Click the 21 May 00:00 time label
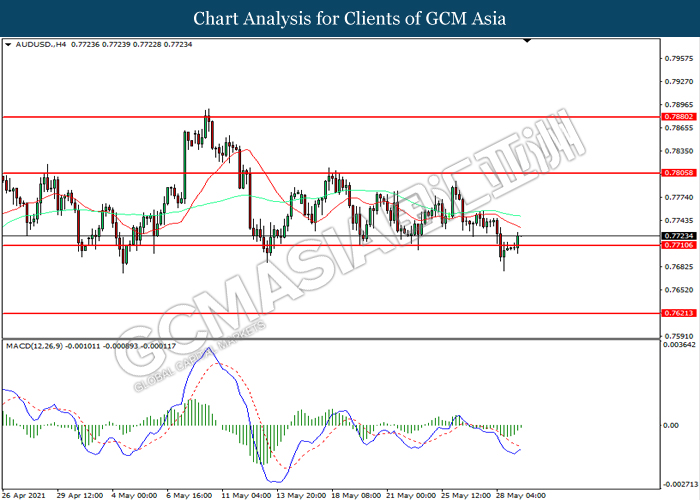 [411, 496]
